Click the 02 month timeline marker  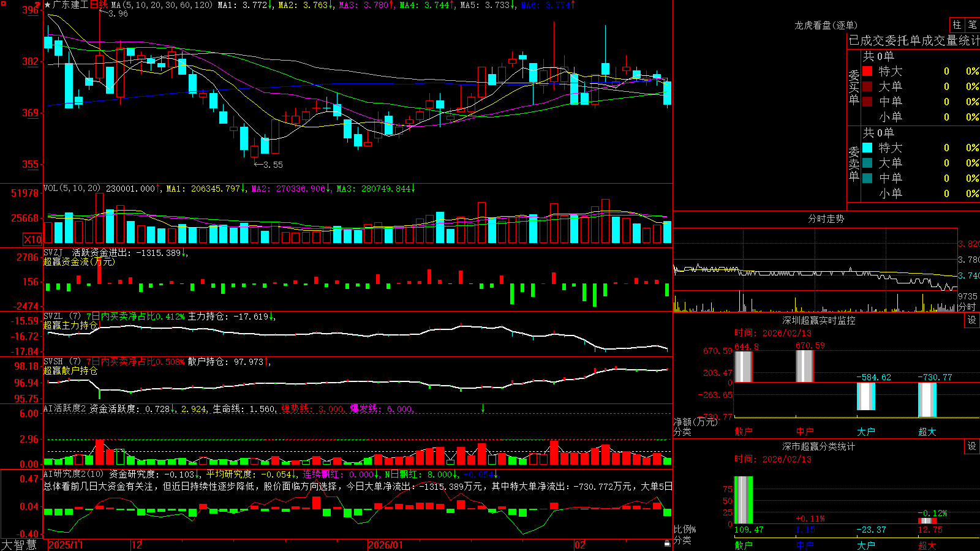tap(580, 545)
